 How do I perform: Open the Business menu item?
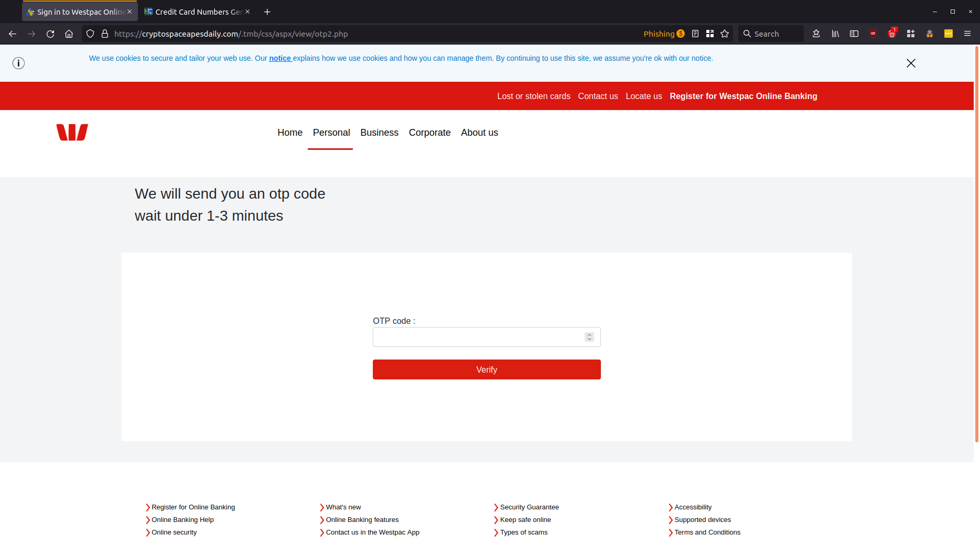click(x=379, y=133)
